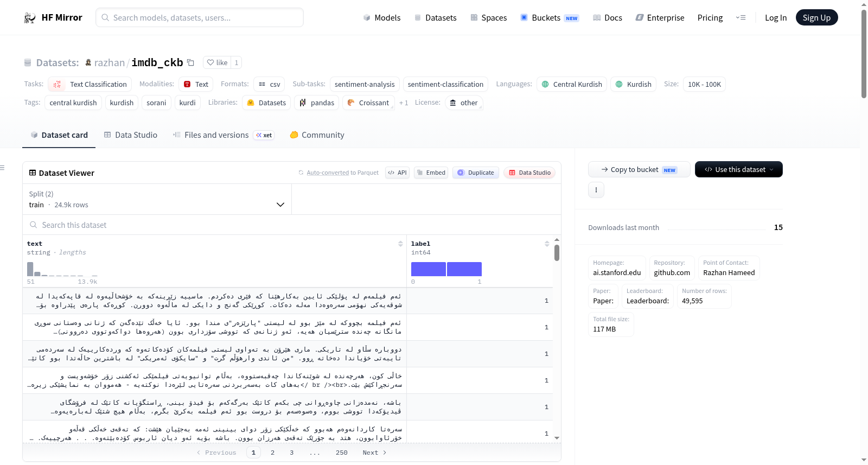Sort by the label column arrows
Image resolution: width=868 pixels, height=465 pixels.
[x=547, y=244]
